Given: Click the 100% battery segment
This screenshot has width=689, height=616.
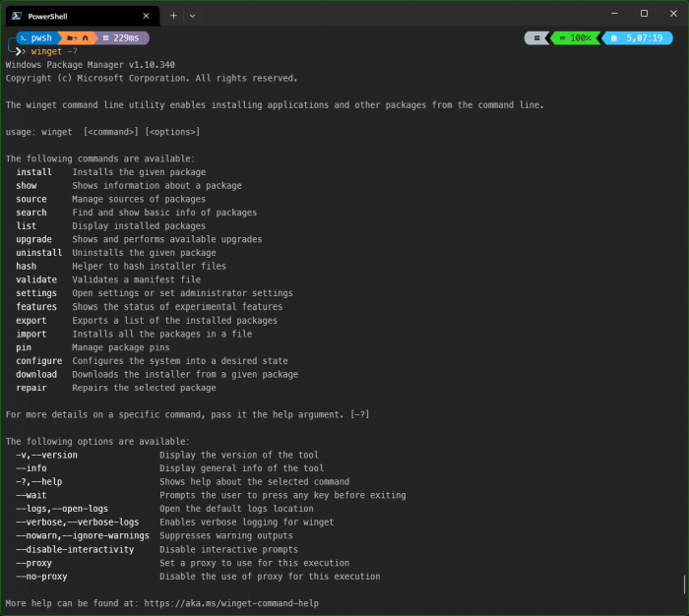Looking at the screenshot, I should click(x=575, y=38).
